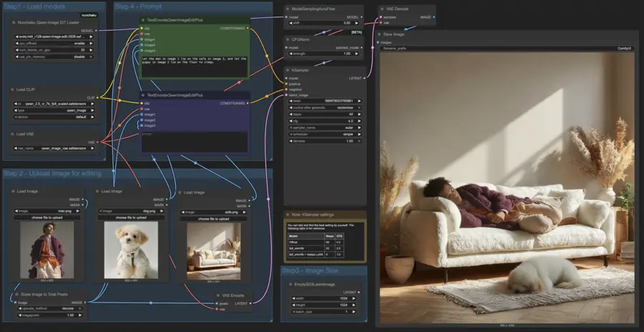The width and height of the screenshot is (644, 332).
Task: Click the CONDITIONING output of green text encode node
Action: pos(248,29)
